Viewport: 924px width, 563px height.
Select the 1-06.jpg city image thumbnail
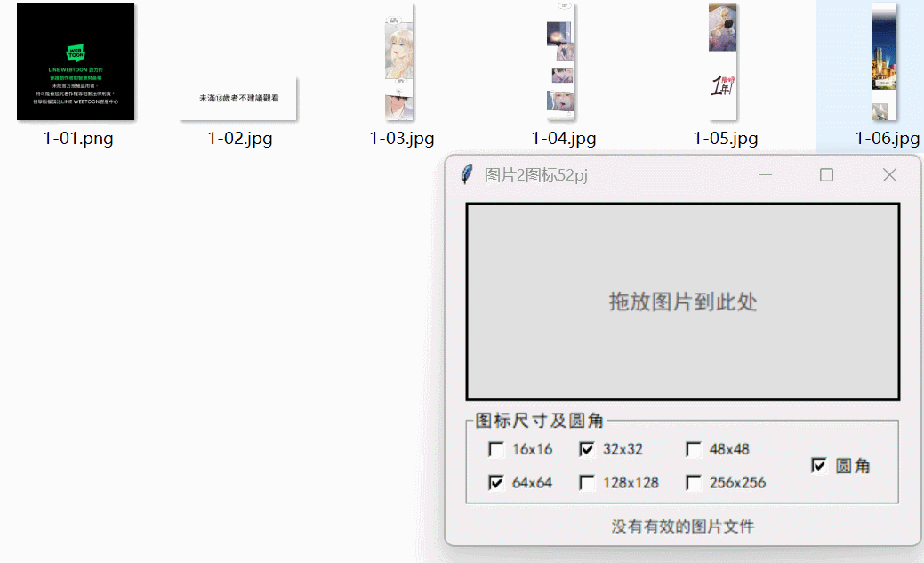(x=885, y=61)
